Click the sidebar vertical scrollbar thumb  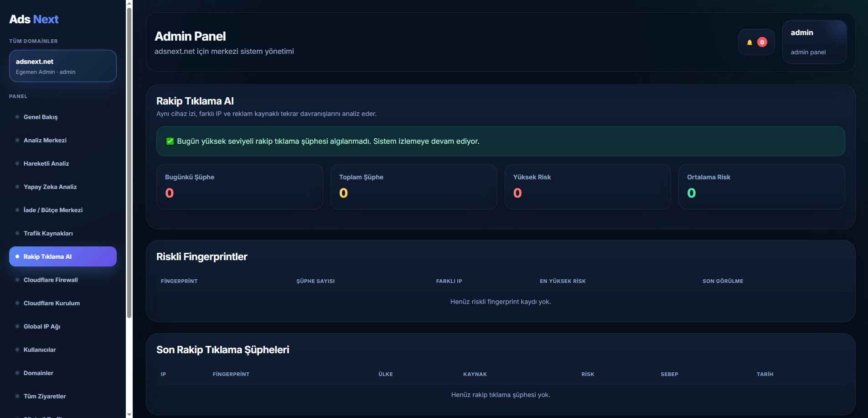[129, 162]
